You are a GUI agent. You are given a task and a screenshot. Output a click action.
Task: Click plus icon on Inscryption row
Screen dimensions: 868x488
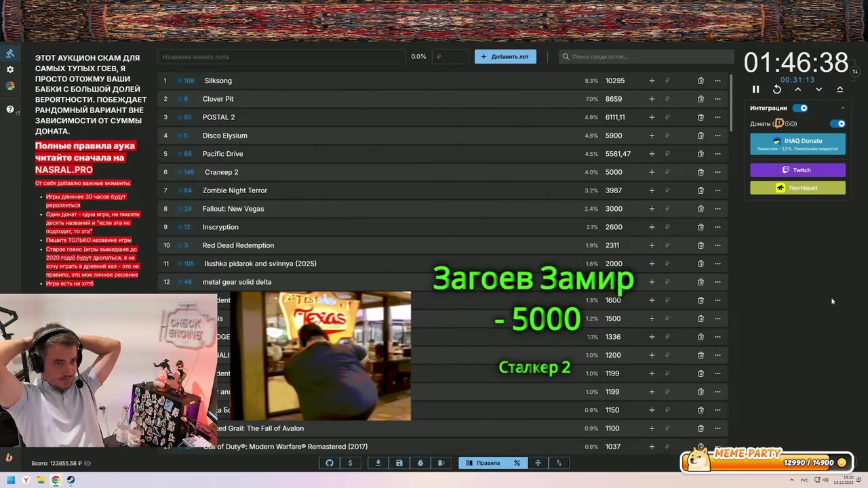(x=652, y=227)
